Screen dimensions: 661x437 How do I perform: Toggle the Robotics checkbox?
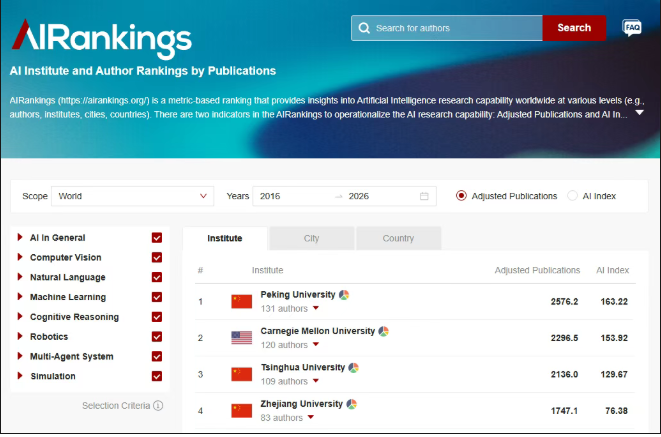pyautogui.click(x=157, y=337)
